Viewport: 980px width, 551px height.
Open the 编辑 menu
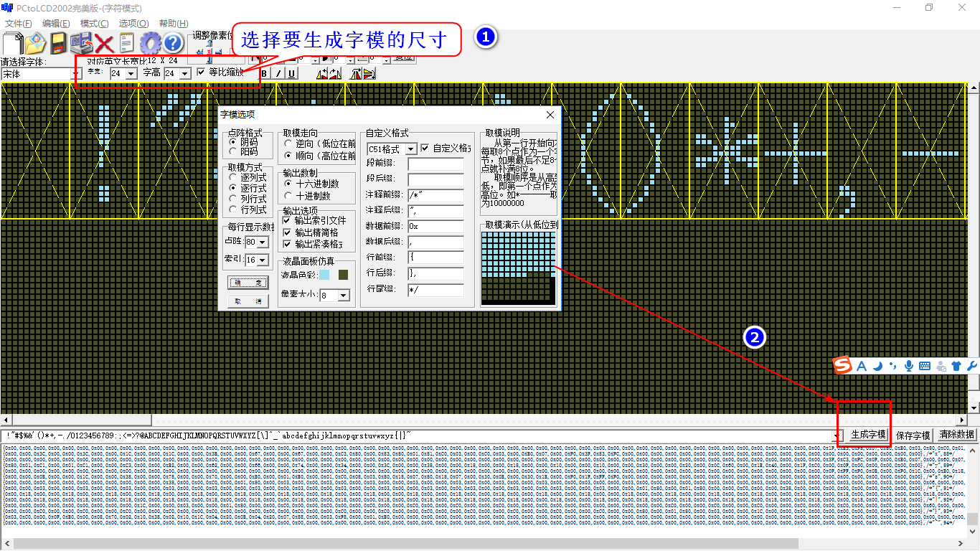click(56, 24)
